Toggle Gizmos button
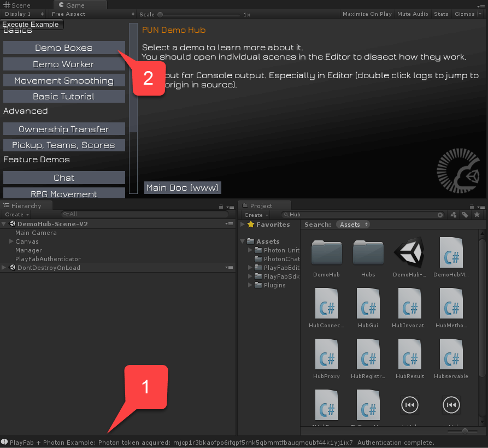 (465, 14)
